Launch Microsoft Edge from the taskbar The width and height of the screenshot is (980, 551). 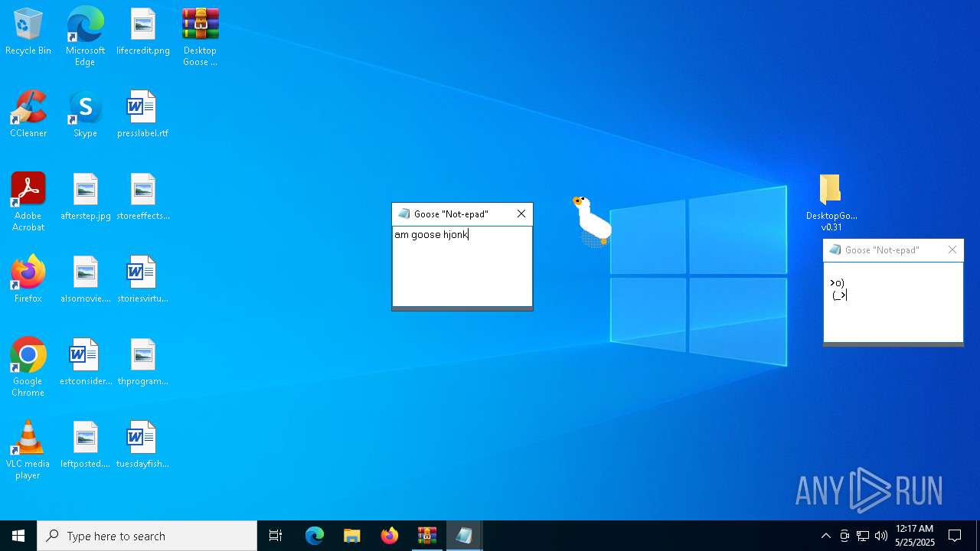coord(315,536)
